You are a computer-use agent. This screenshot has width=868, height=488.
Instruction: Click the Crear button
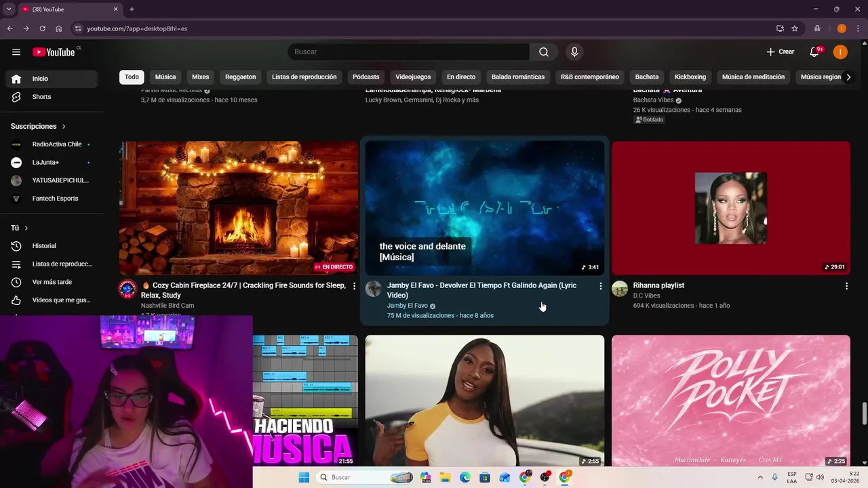tap(781, 52)
